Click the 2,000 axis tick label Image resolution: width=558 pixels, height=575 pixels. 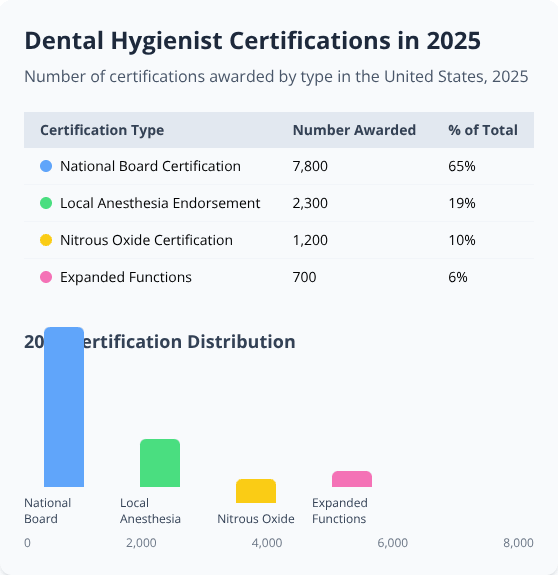[x=141, y=542]
